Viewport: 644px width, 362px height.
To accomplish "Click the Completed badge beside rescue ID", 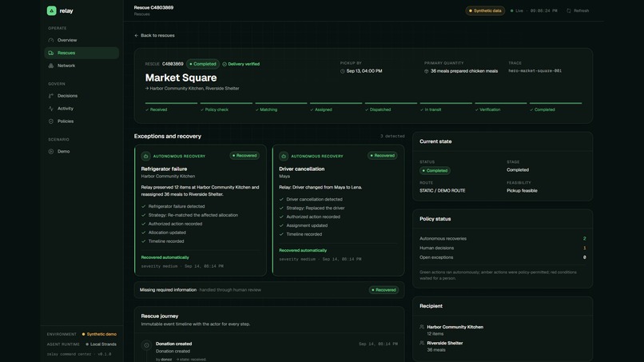I will click(203, 64).
